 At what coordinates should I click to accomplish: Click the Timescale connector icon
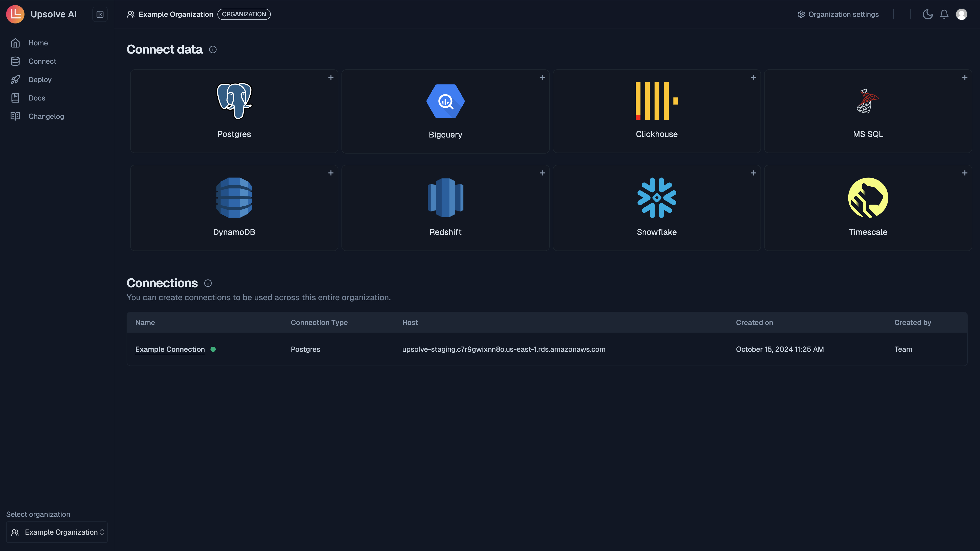click(868, 197)
